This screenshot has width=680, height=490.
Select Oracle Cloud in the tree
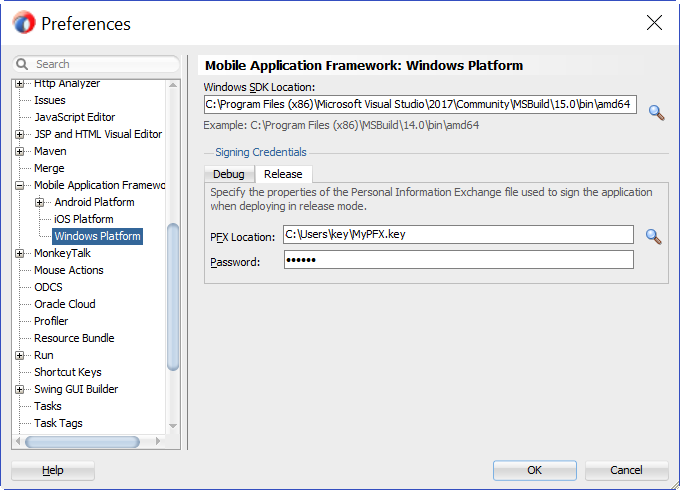click(x=65, y=304)
